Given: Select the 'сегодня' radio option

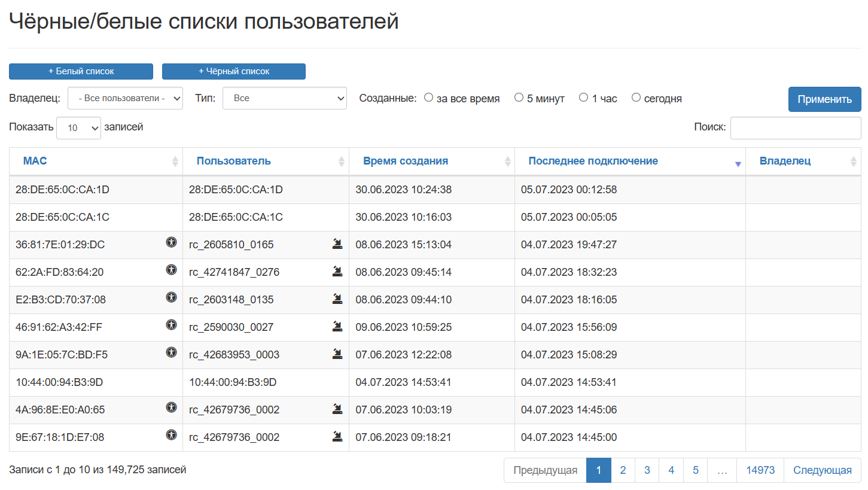Looking at the screenshot, I should (636, 98).
